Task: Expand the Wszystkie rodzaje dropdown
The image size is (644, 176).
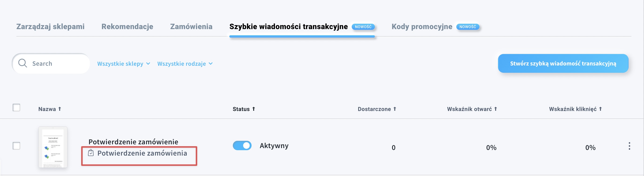Action: (185, 64)
